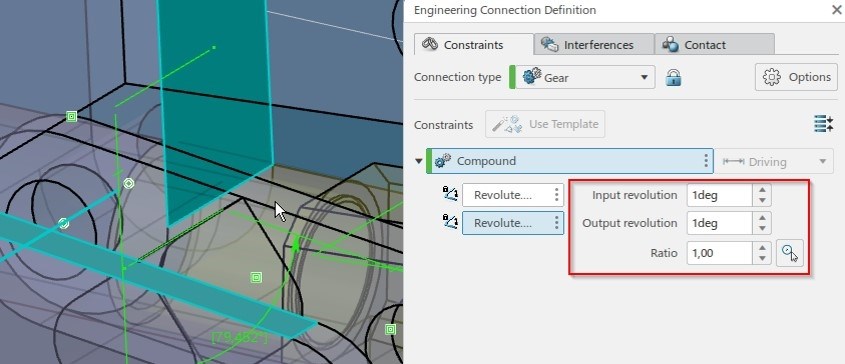The width and height of the screenshot is (845, 364).
Task: Open the Driving mode dropdown
Action: pyautogui.click(x=774, y=161)
